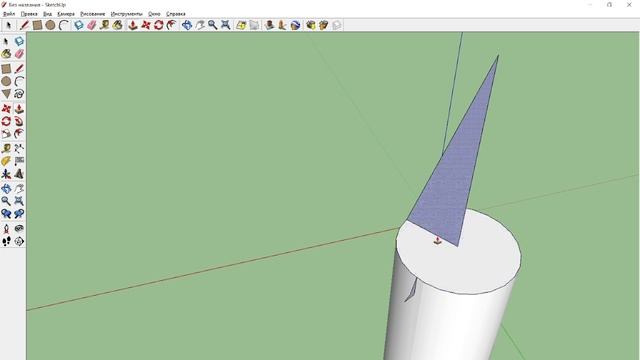Select the Follow Me tool
The width and height of the screenshot is (640, 360).
click(19, 121)
